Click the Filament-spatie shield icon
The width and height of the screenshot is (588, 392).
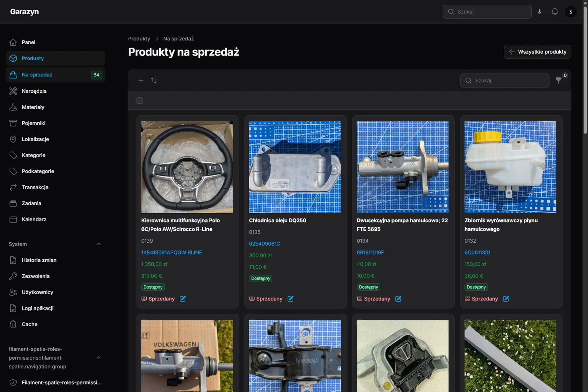[x=13, y=382]
